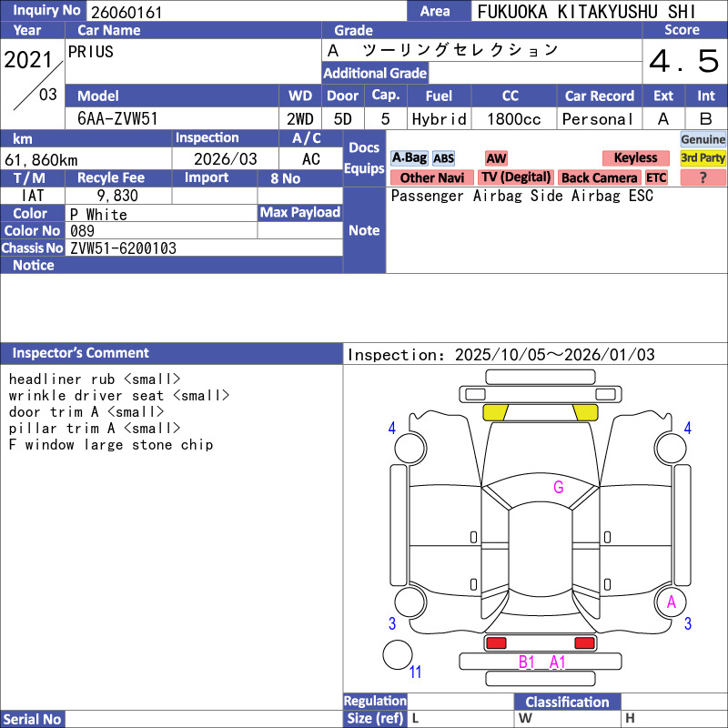Click the spare tire circle labeled 11
Image resolution: width=728 pixels, height=728 pixels.
[x=397, y=655]
